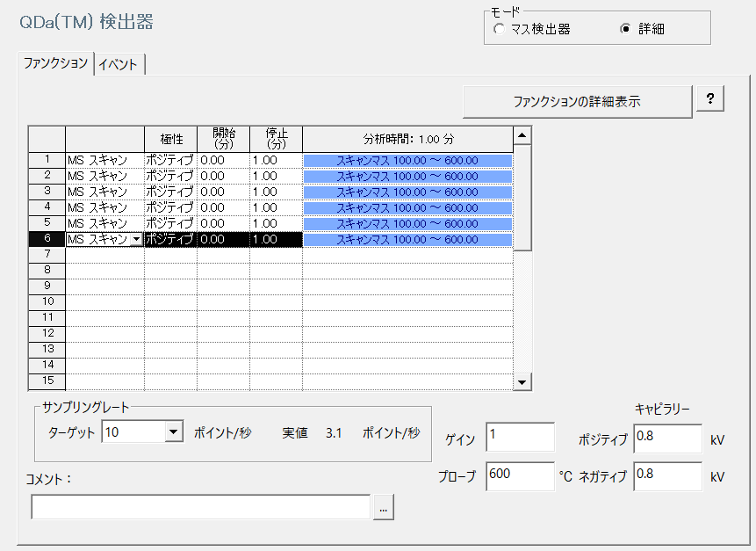The height and width of the screenshot is (551, 756).
Task: Switch to the ファンクション tab
Action: coord(57,63)
